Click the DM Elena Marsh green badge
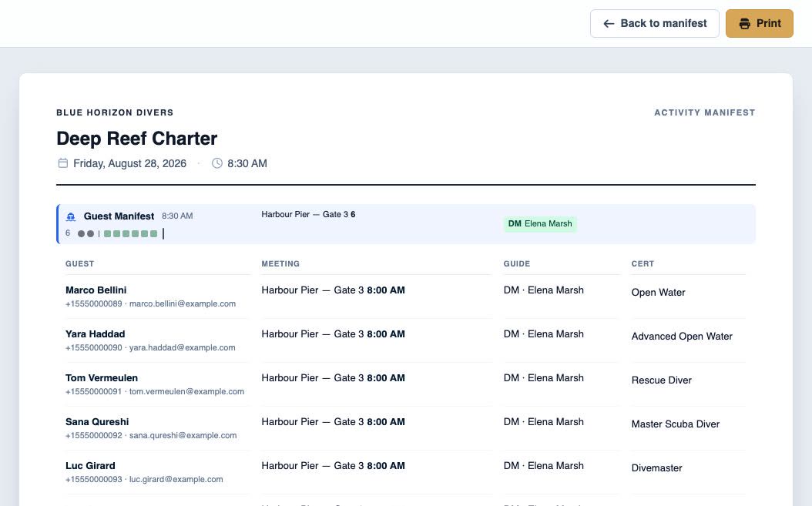Screen dimensions: 812x506 (540, 224)
